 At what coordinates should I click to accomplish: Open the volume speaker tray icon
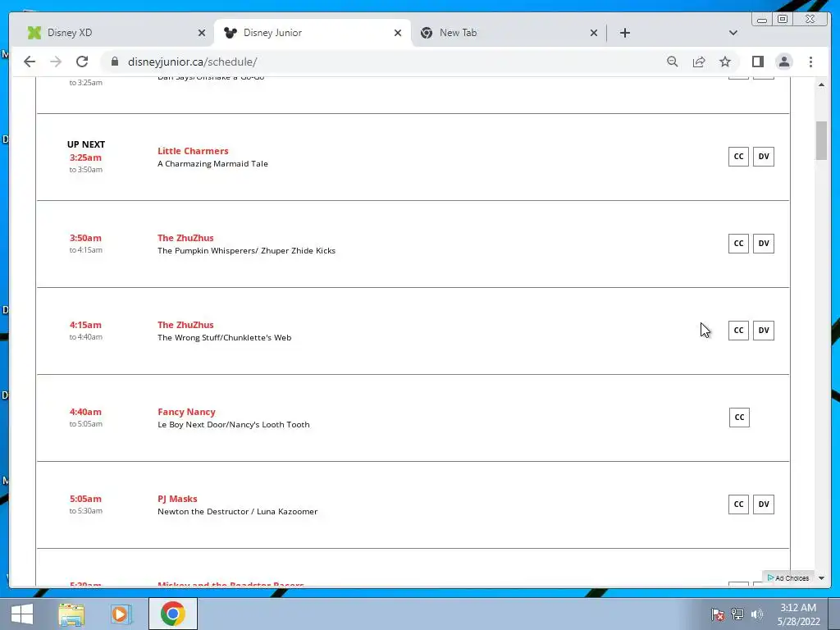(x=756, y=614)
